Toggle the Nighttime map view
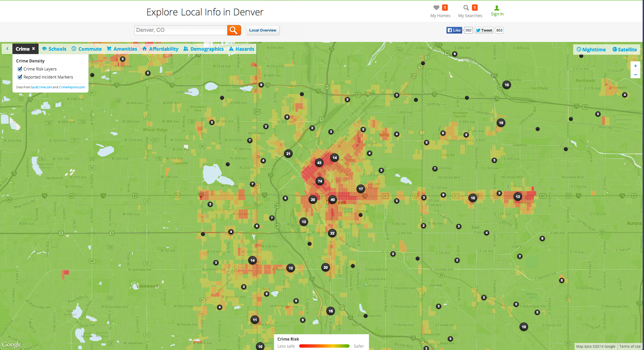644x350 pixels. [x=591, y=50]
